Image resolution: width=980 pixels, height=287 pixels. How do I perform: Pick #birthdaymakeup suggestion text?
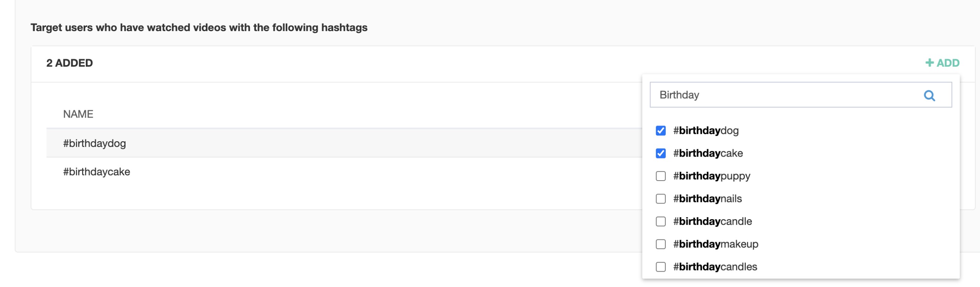pos(715,244)
